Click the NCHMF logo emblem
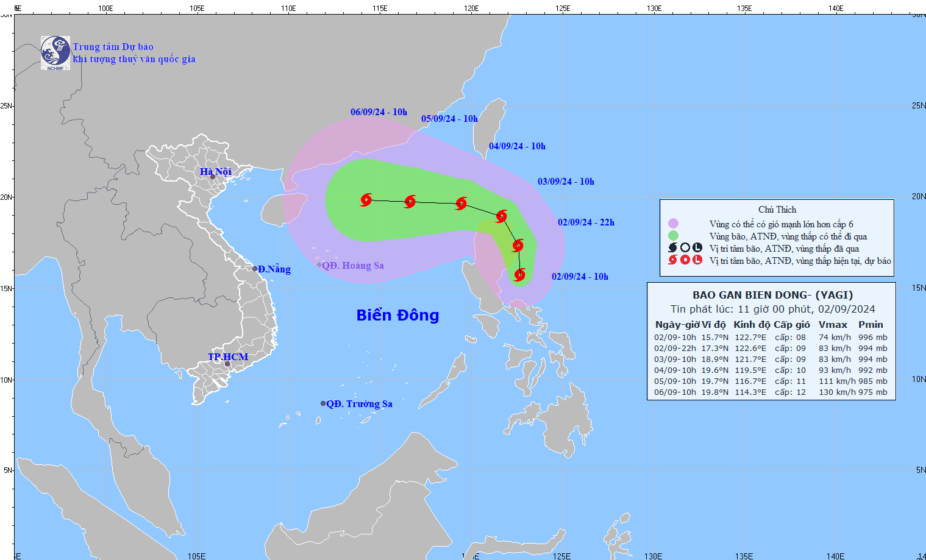The height and width of the screenshot is (560, 926). (55, 52)
